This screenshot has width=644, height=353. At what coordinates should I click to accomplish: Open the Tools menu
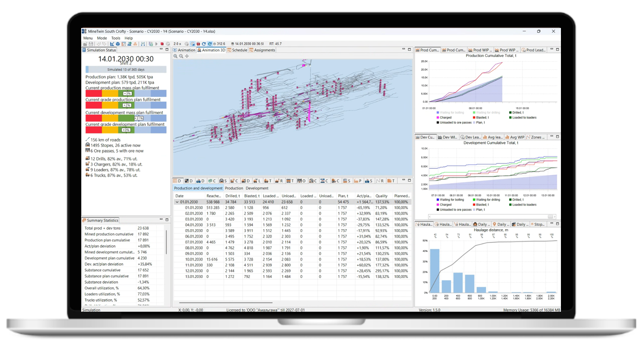point(115,38)
